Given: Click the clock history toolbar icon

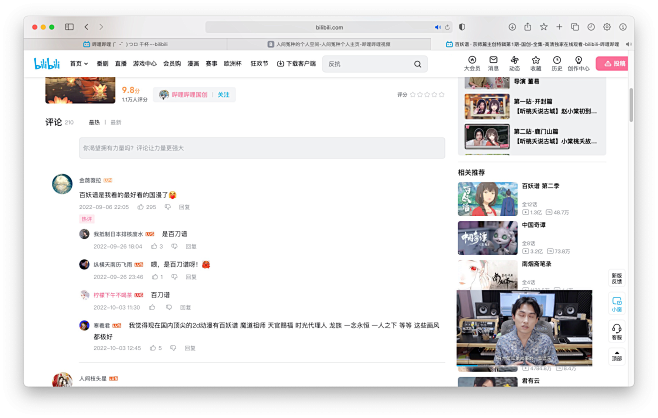Looking at the screenshot, I should pos(591,27).
